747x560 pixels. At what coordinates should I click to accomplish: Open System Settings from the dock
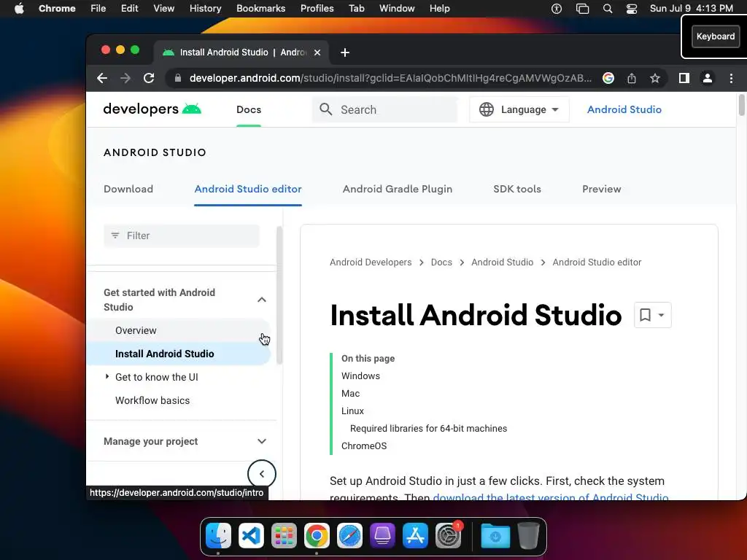(x=449, y=536)
